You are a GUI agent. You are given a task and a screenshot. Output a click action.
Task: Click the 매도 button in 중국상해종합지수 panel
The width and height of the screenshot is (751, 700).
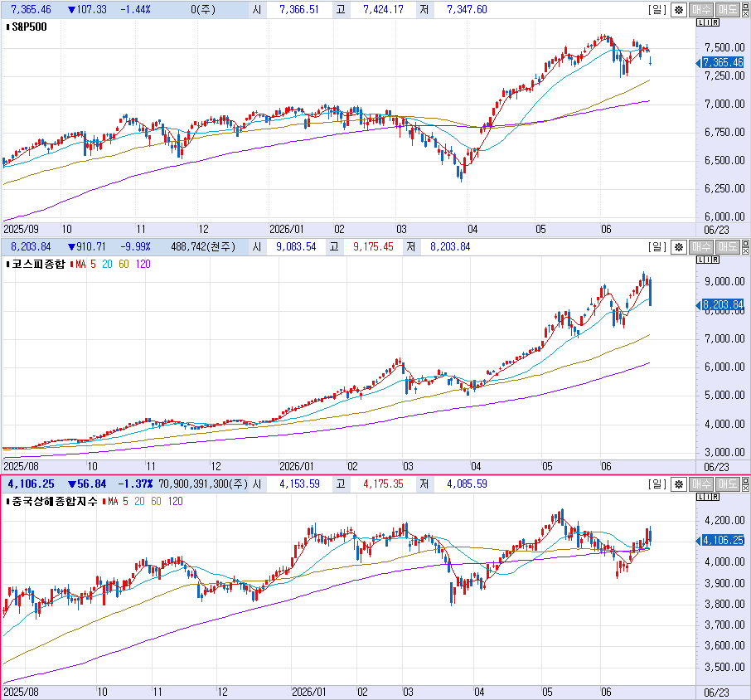728,484
